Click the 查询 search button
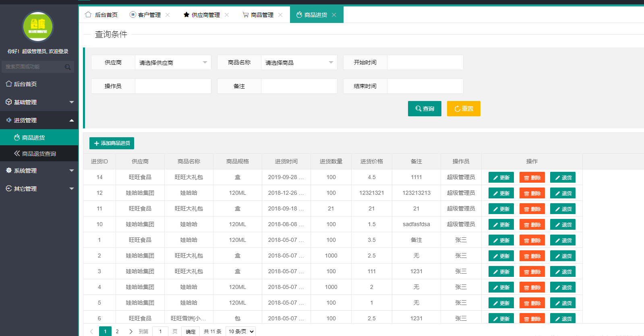This screenshot has height=336, width=644. [x=425, y=109]
